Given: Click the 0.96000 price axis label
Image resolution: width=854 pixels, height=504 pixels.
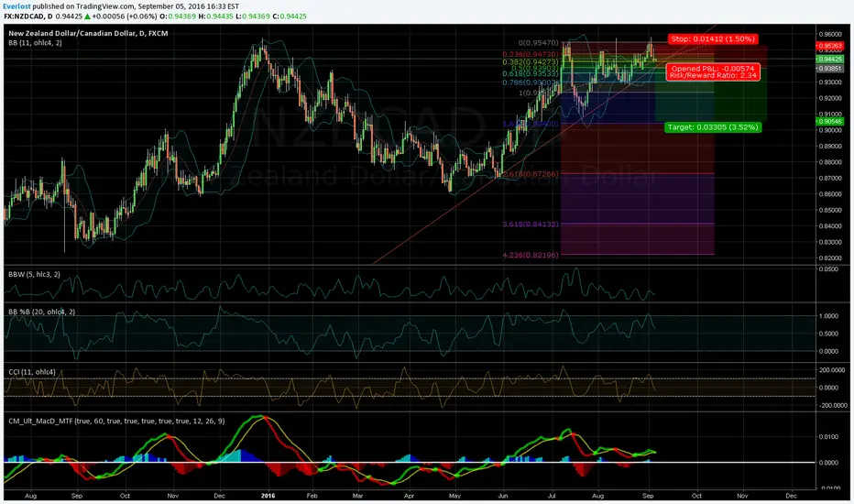Looking at the screenshot, I should pyautogui.click(x=830, y=34).
